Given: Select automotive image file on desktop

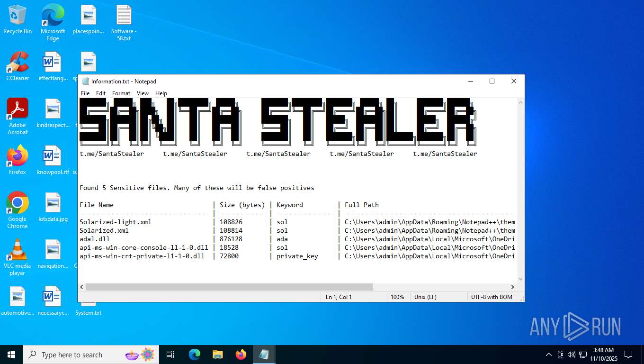Looking at the screenshot, I should (x=18, y=301).
